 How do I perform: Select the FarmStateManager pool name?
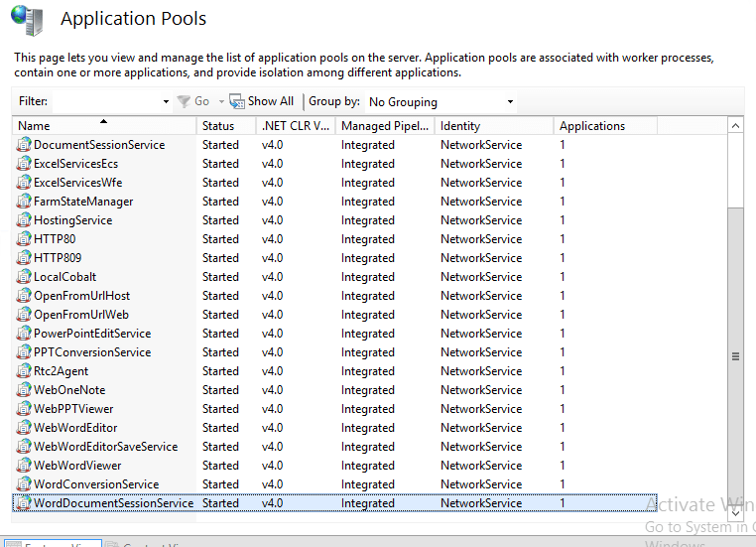point(83,202)
